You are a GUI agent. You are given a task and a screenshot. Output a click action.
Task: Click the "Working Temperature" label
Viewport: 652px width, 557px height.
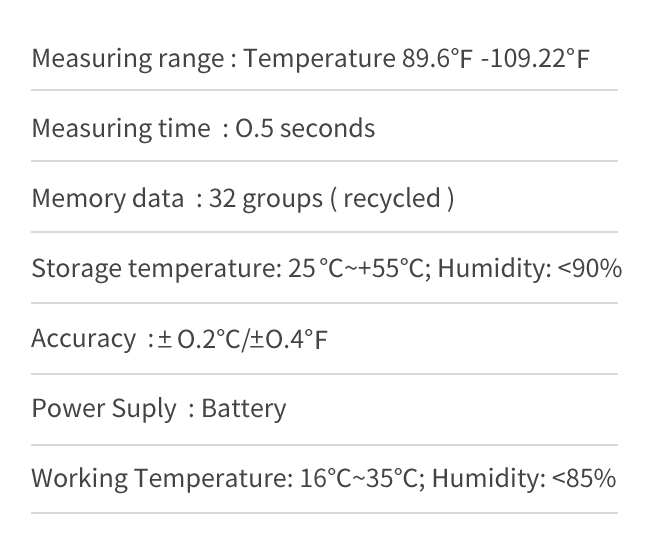pos(160,478)
